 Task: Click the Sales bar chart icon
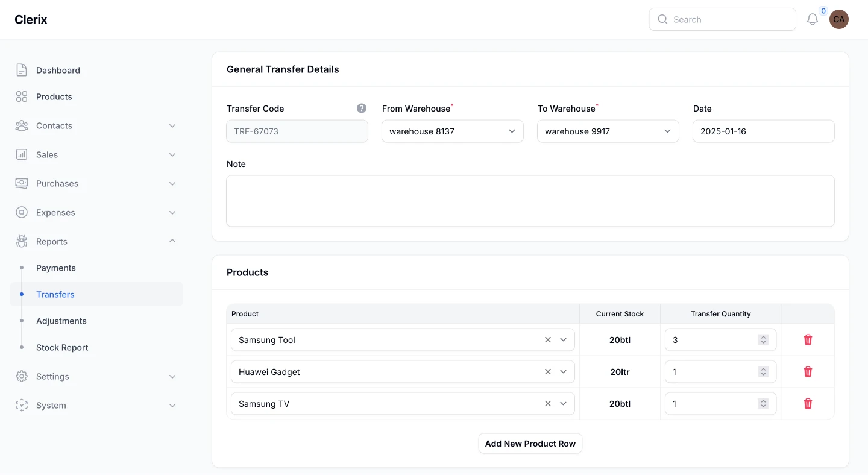[x=22, y=154]
